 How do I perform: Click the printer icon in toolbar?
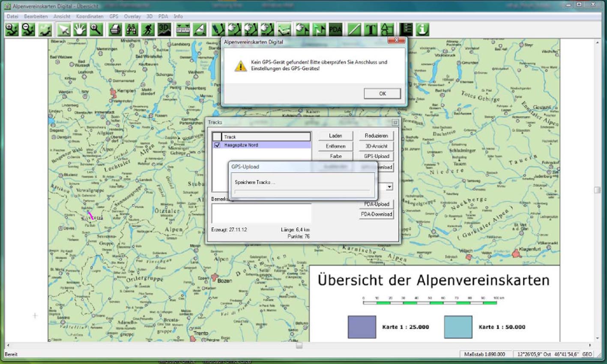[x=115, y=30]
